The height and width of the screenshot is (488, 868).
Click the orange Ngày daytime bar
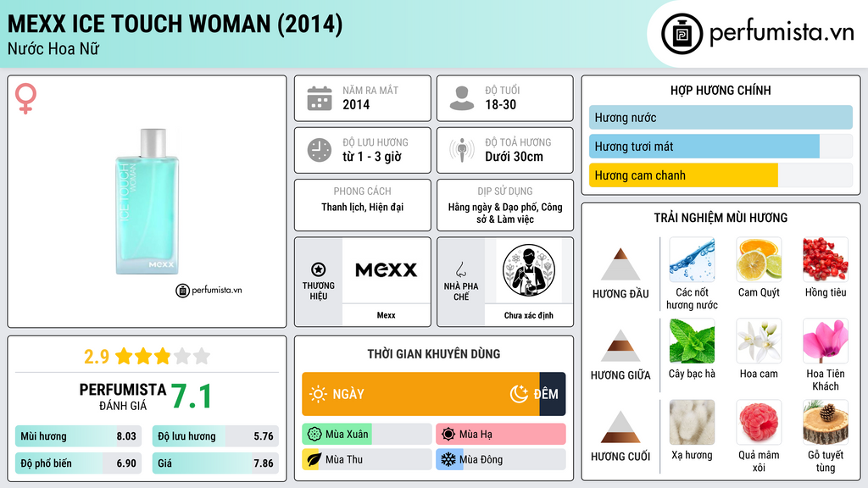pyautogui.click(x=420, y=394)
